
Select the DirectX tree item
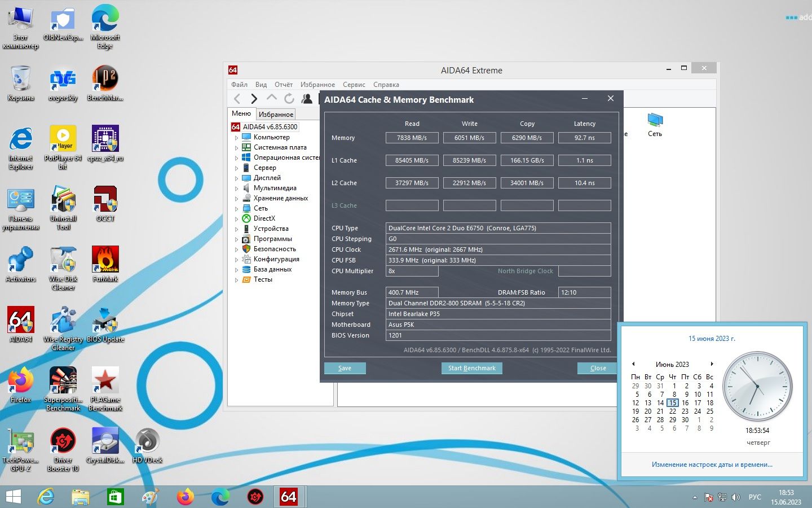click(264, 218)
